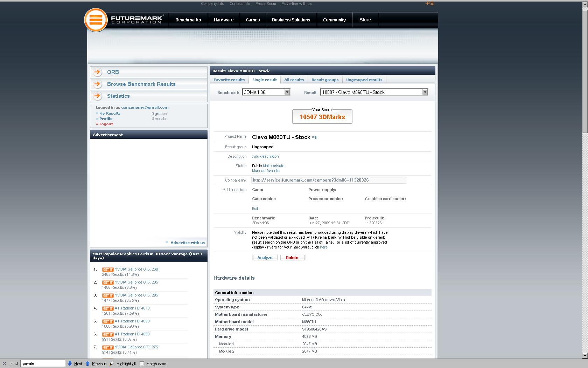Click ATI Radeon HD 4850 link
This screenshot has height=368, width=588.
coord(132,334)
